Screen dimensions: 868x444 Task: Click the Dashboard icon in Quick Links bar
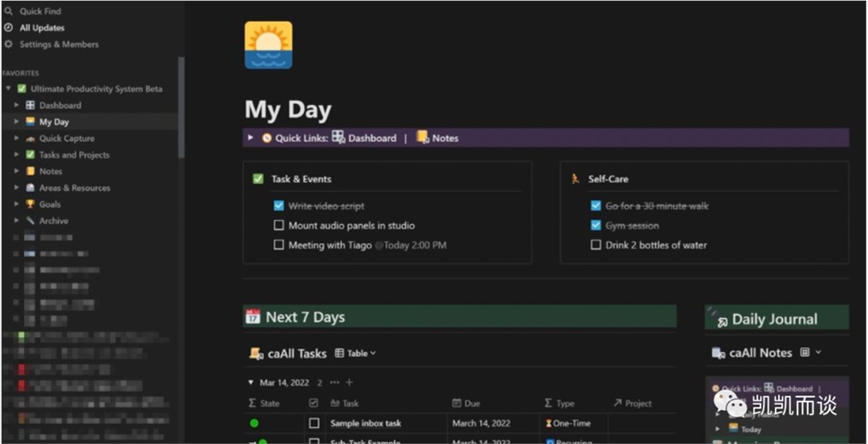(339, 137)
